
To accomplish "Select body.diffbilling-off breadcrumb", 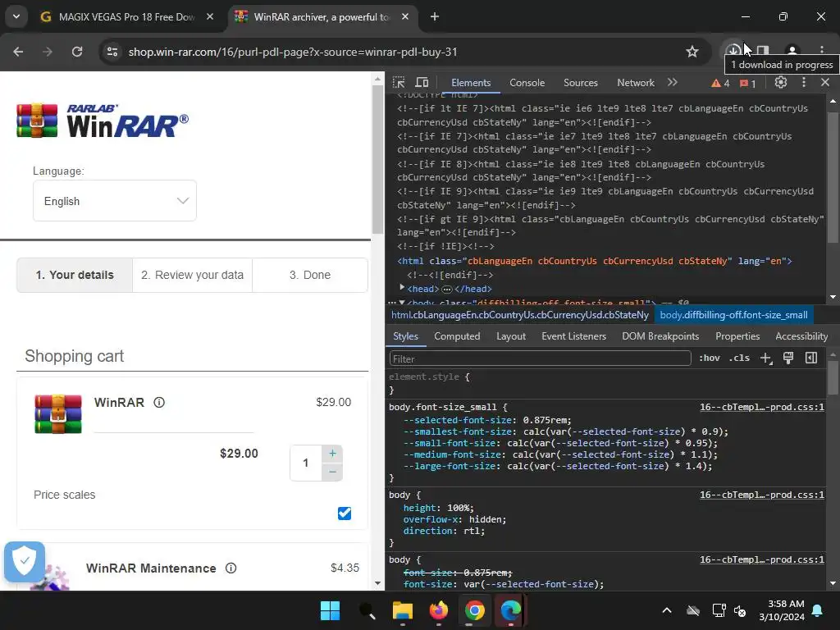I will point(733,315).
